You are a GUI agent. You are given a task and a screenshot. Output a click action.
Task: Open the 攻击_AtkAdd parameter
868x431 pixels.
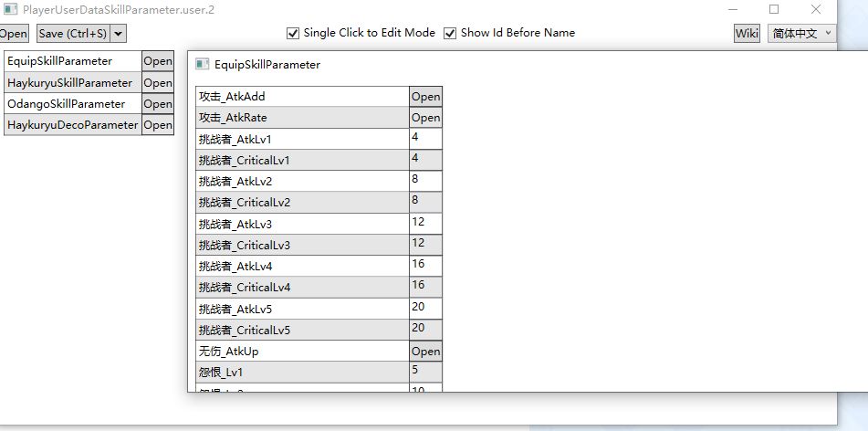pos(425,97)
